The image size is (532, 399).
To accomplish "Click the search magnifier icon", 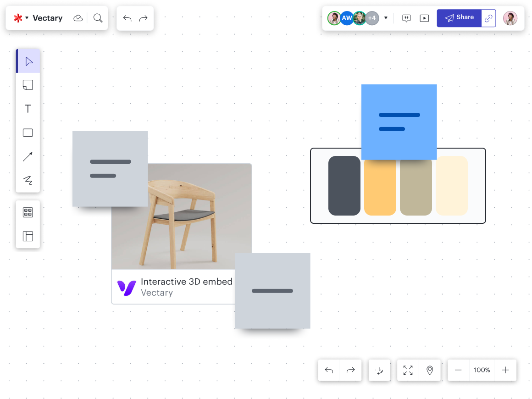I will [x=98, y=18].
